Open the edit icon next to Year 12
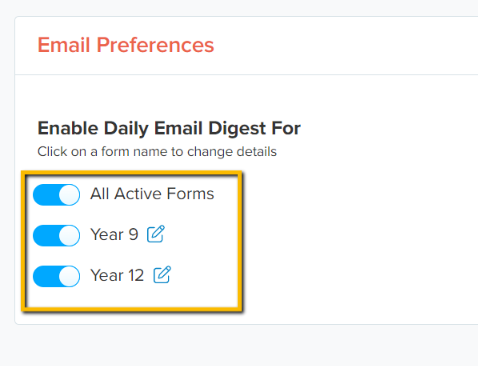Image resolution: width=478 pixels, height=366 pixels. click(x=162, y=275)
